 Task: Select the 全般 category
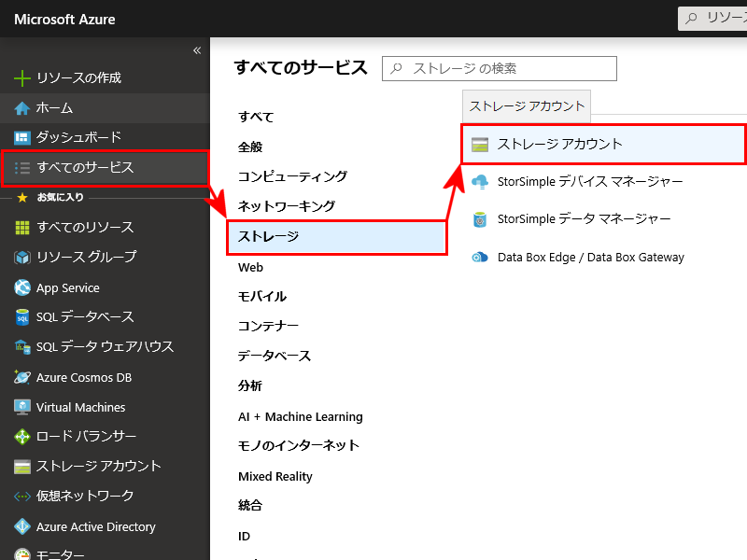pyautogui.click(x=250, y=147)
